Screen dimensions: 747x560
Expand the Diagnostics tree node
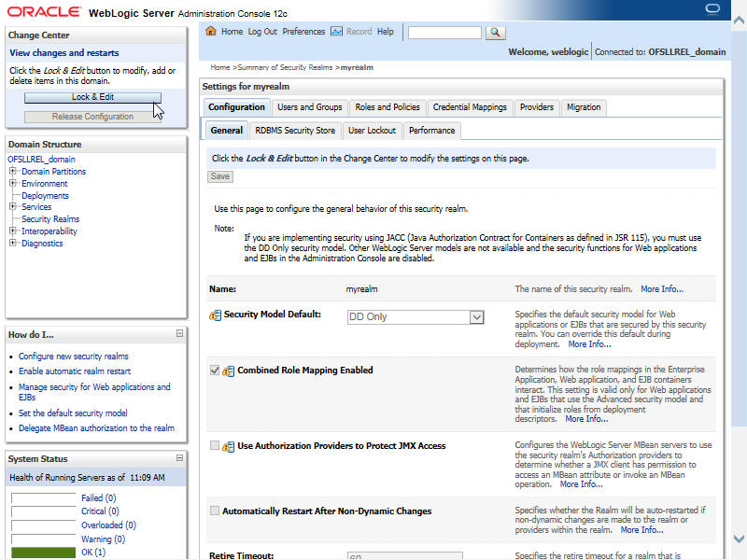click(x=13, y=243)
